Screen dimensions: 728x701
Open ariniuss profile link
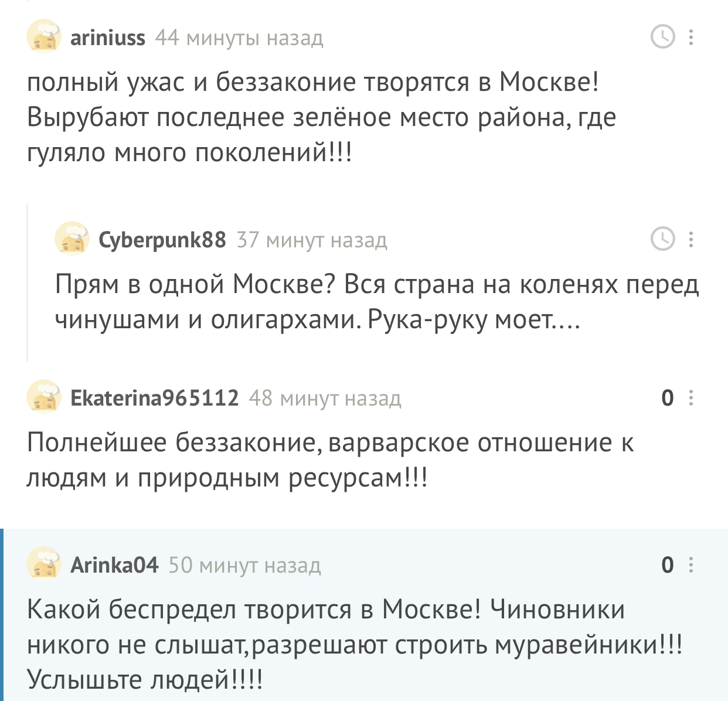click(108, 38)
